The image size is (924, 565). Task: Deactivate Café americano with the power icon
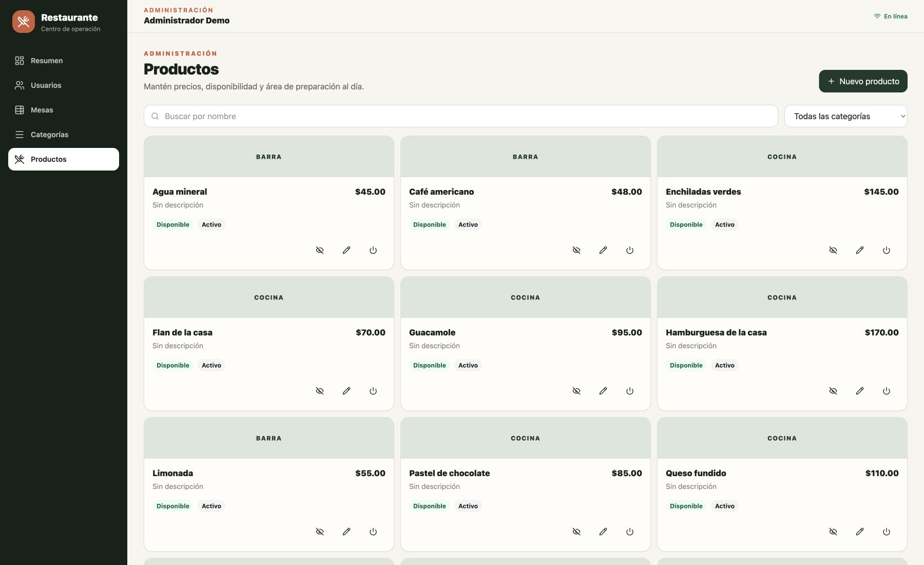[x=630, y=250]
